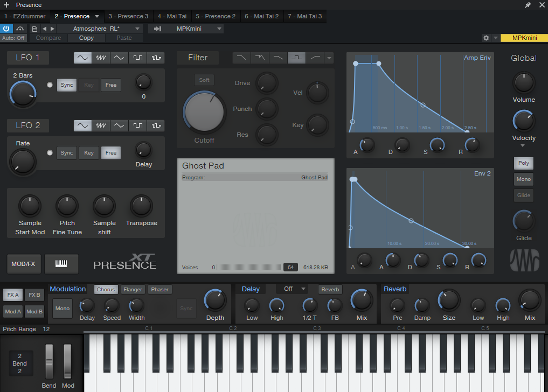Image resolution: width=548 pixels, height=392 pixels.
Task: Click the Mod wheel slider
Action: pyautogui.click(x=67, y=362)
